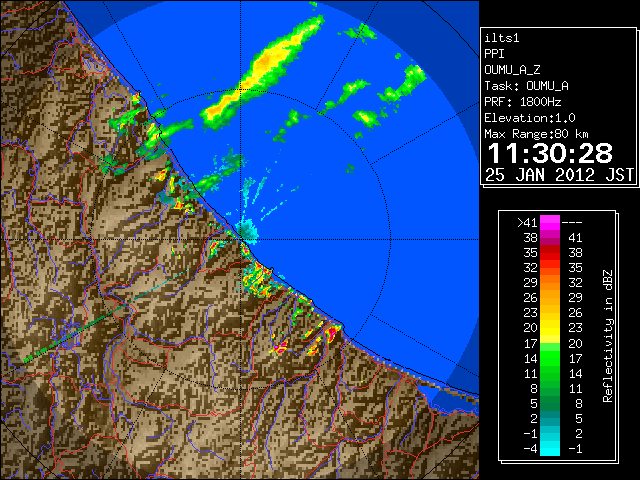Click the "OUMU_A_Z" product name
Image resolution: width=640 pixels, height=480 pixels.
point(512,70)
